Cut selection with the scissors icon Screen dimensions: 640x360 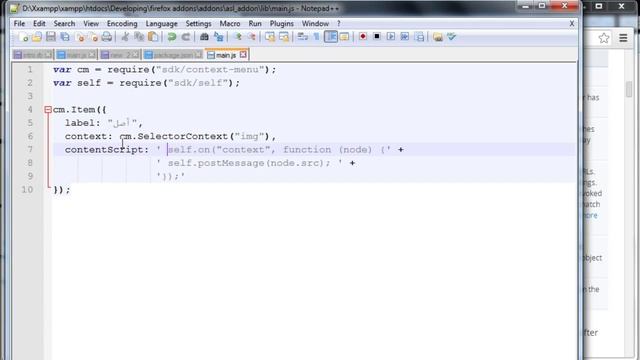pos(125,37)
